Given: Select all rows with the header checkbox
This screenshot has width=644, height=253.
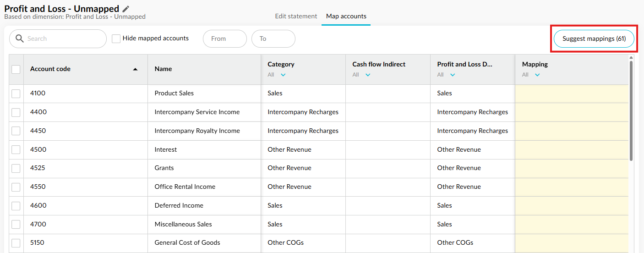Looking at the screenshot, I should tap(16, 69).
